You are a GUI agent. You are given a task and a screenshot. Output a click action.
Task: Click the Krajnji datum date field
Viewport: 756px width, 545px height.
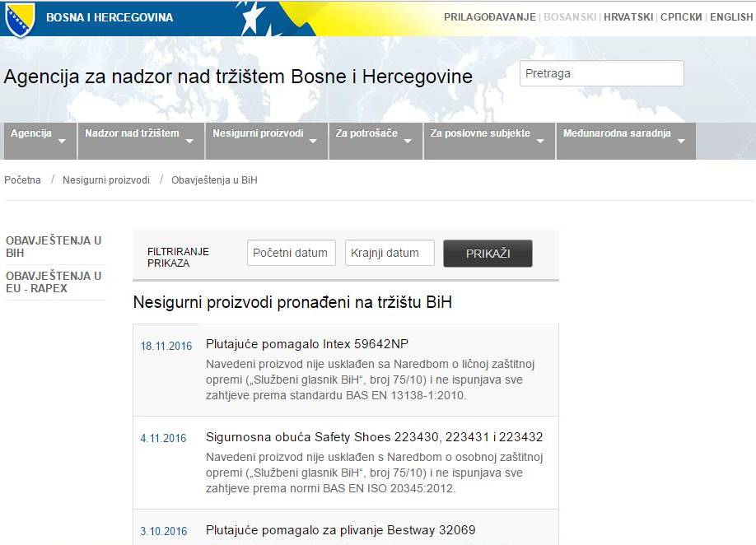389,253
